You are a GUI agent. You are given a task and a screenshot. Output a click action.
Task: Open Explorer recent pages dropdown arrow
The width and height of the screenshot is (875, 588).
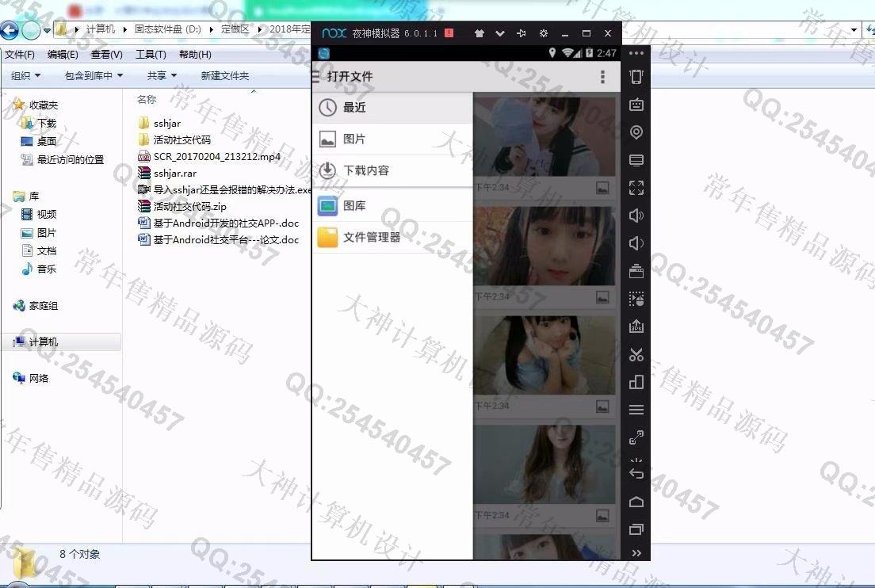point(47,30)
